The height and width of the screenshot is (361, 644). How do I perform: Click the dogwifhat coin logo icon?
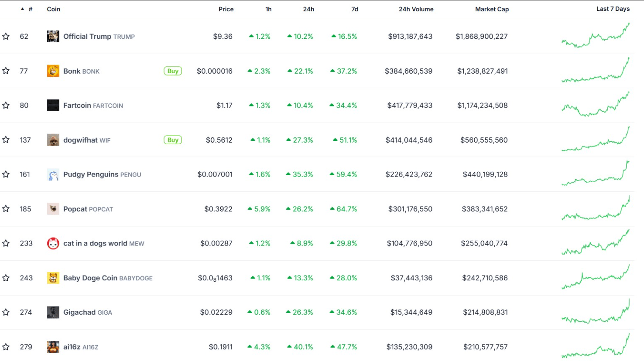[53, 140]
